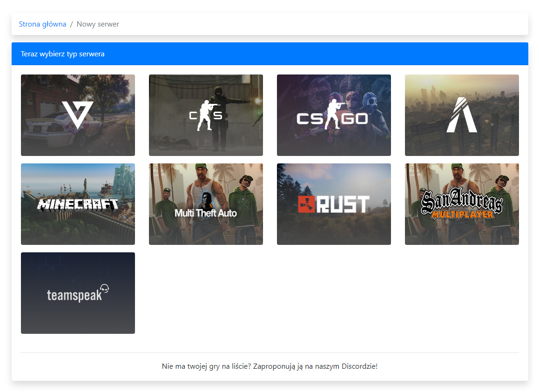Click the RUST wordmark letters
539x392 pixels.
click(343, 204)
